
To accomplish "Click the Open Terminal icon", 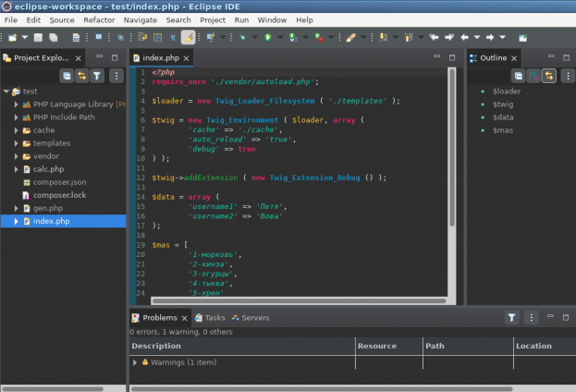I will [x=98, y=38].
